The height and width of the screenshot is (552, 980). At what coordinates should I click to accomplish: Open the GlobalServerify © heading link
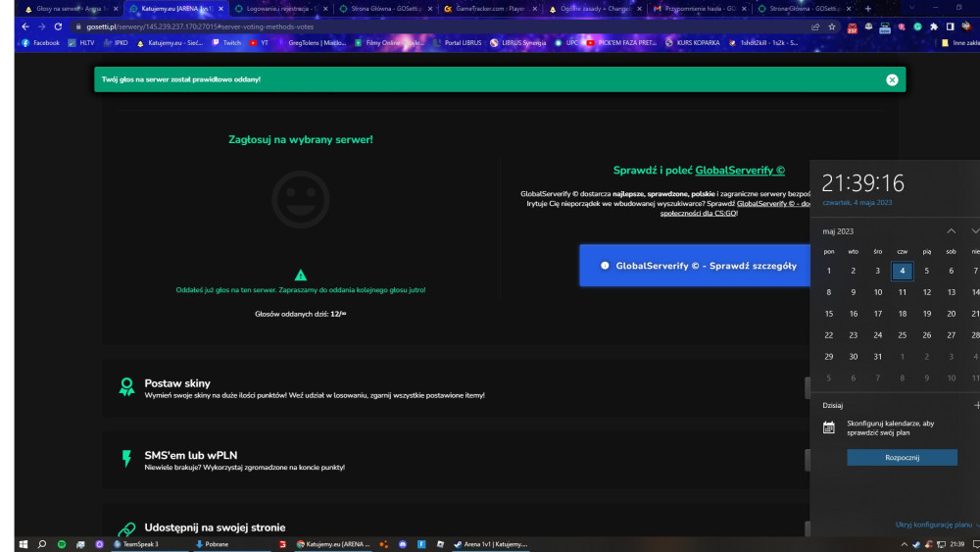[x=740, y=170]
